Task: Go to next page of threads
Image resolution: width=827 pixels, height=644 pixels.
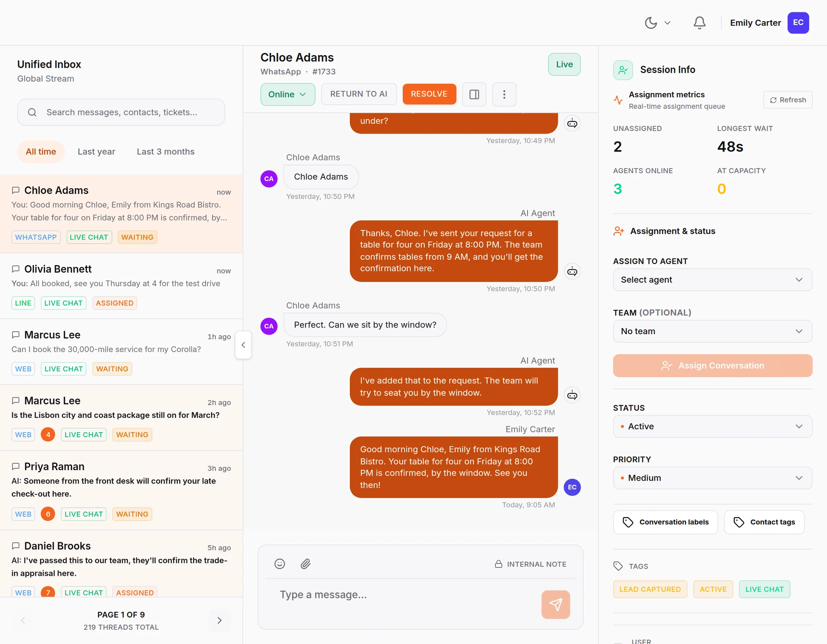Action: [220, 620]
